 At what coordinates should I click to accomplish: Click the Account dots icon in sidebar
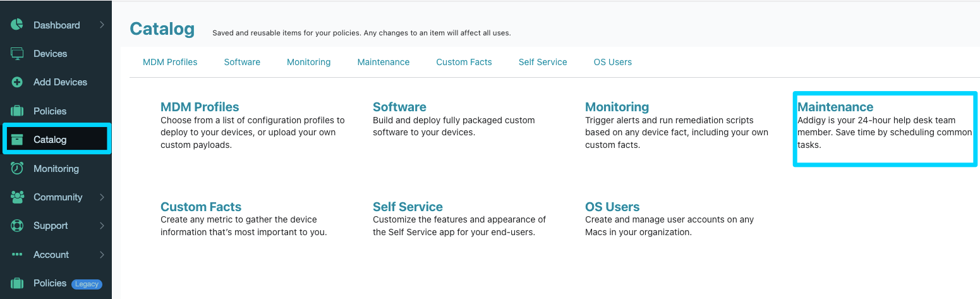(17, 255)
